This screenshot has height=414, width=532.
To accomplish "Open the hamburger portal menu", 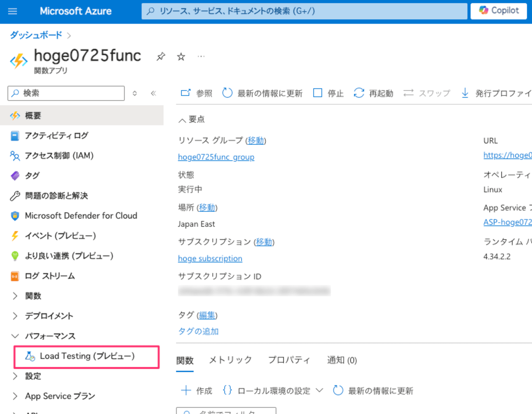I will [x=13, y=11].
